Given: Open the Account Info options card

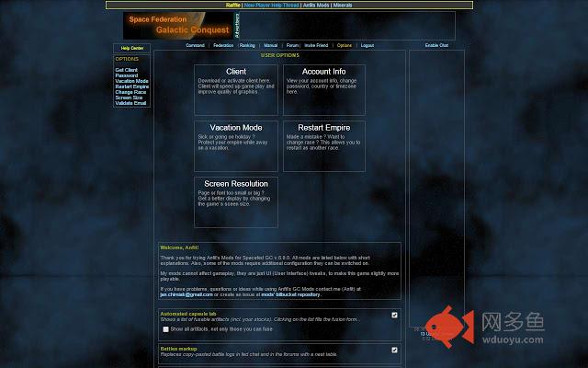Looking at the screenshot, I should coord(324,90).
